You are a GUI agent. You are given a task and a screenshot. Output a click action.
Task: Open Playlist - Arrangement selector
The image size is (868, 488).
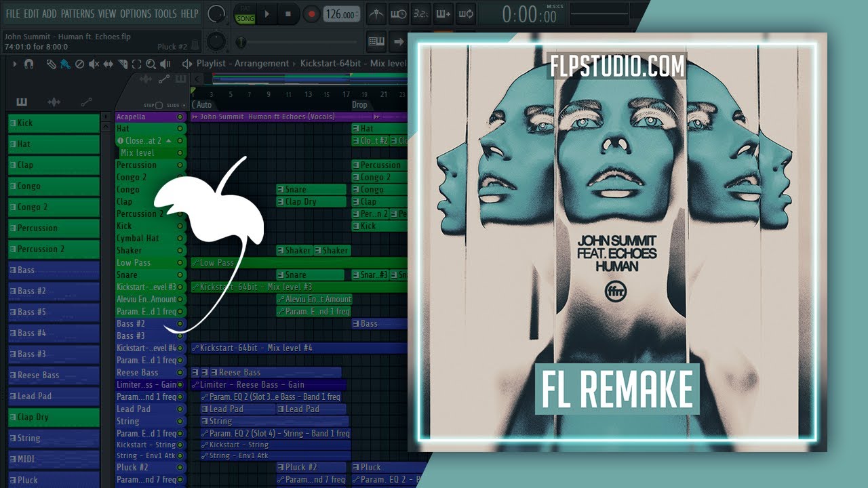coord(243,64)
